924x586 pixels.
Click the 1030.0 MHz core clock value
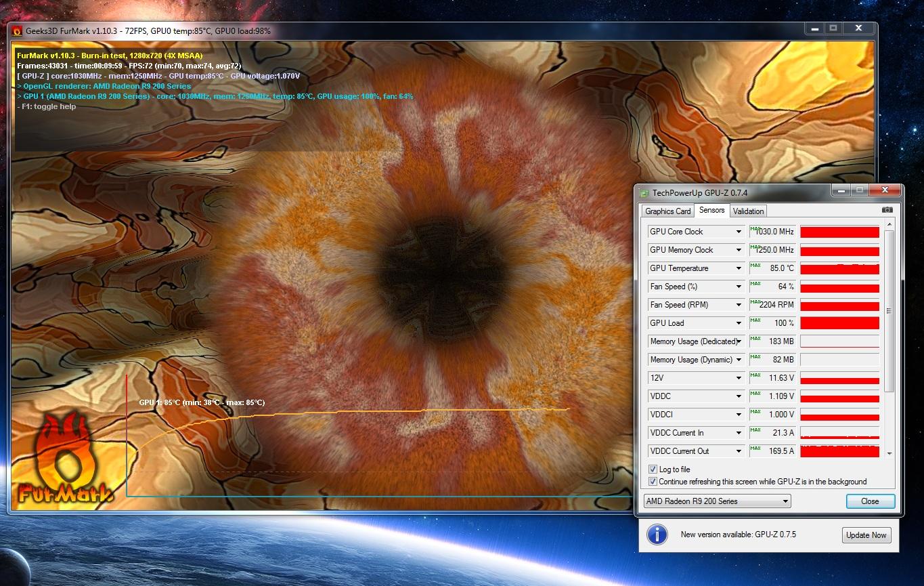tap(775, 232)
